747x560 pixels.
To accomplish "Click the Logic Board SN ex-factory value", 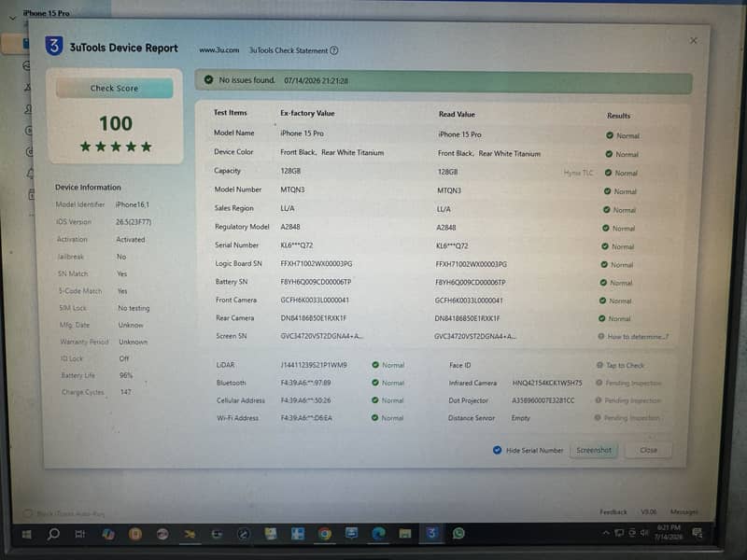I will 317,264.
